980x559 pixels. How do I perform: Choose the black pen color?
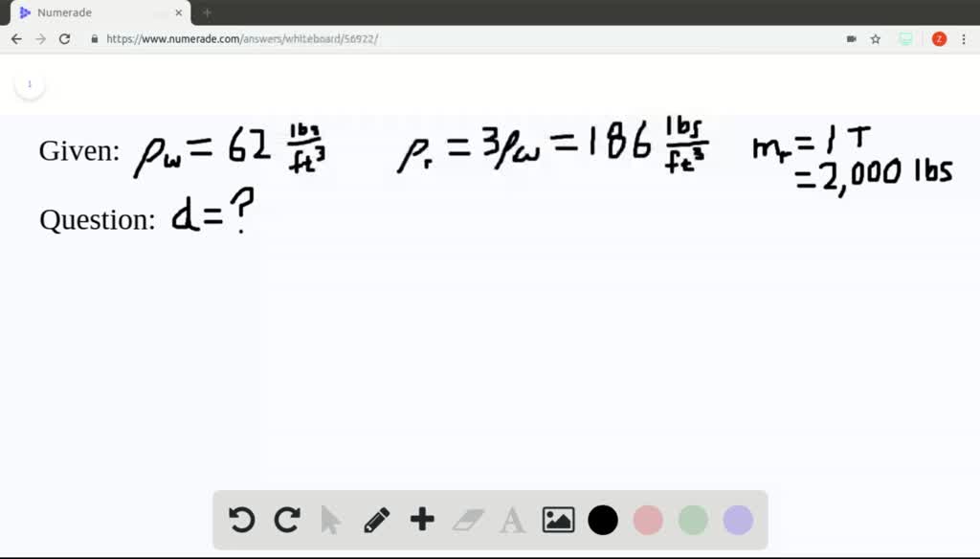coord(603,520)
